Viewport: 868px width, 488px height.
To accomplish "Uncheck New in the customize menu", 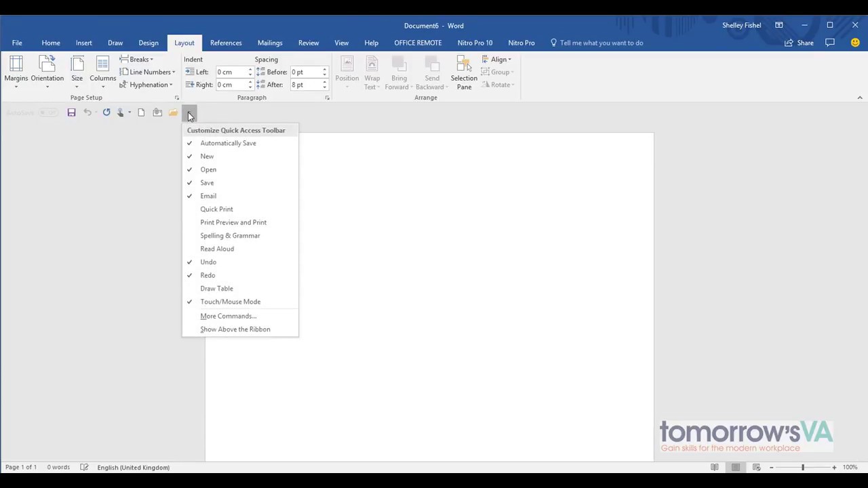I will click(240, 157).
